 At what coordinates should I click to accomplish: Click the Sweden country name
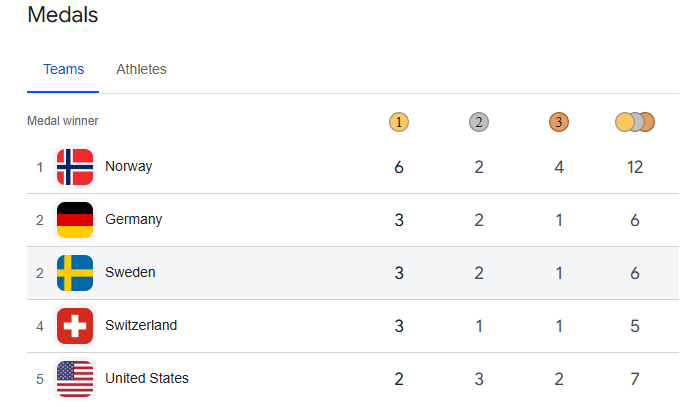pos(130,273)
